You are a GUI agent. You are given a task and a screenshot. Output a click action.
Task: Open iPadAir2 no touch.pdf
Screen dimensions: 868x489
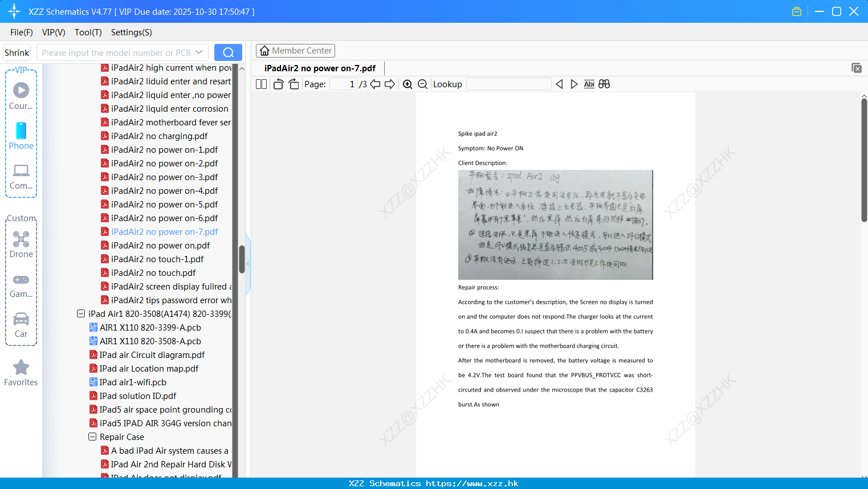point(153,273)
